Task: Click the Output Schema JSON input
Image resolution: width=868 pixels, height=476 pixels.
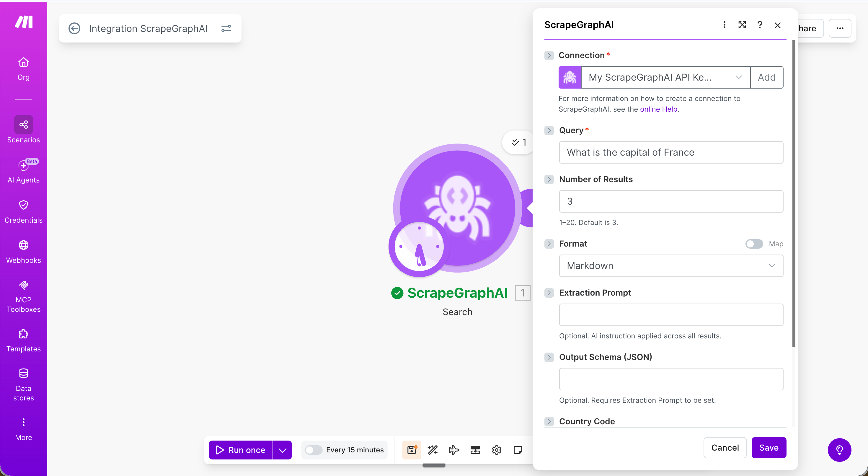Action: pyautogui.click(x=671, y=379)
